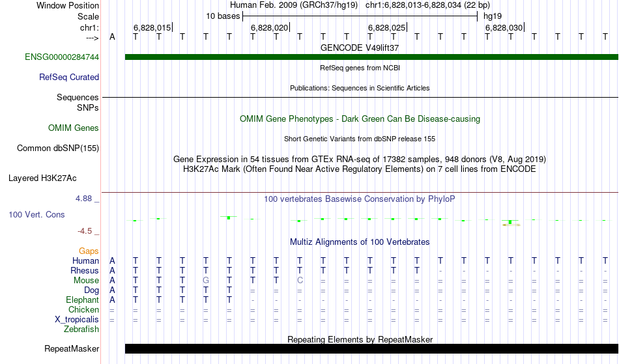Click the 6,828,020 position marker
Screen dimensions: 619x364
click(x=270, y=27)
